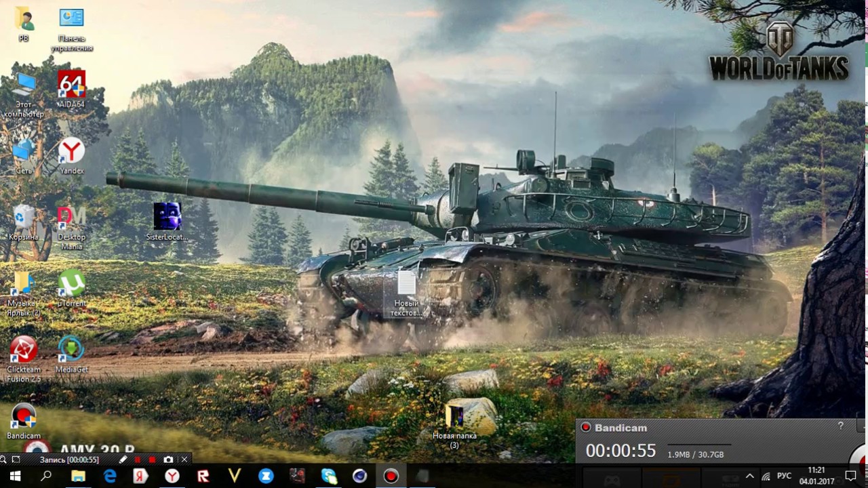The image size is (868, 488).
Task: Close the Bandicam recording bar
Action: 184,460
